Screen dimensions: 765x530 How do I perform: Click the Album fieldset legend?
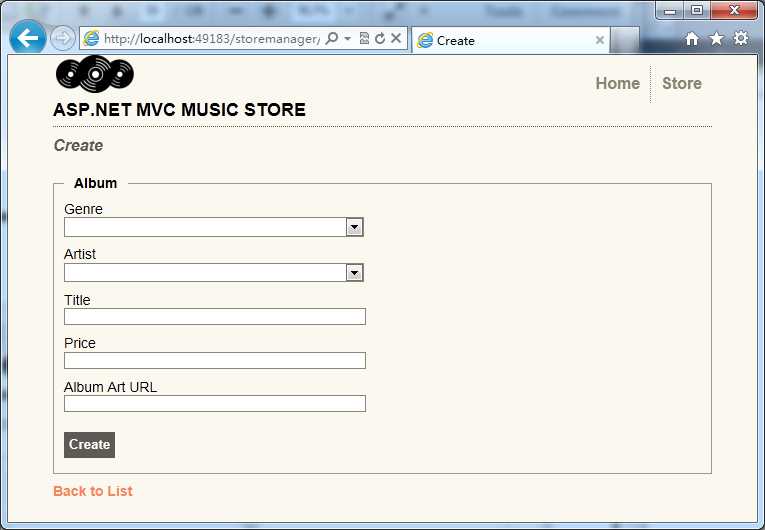(96, 183)
